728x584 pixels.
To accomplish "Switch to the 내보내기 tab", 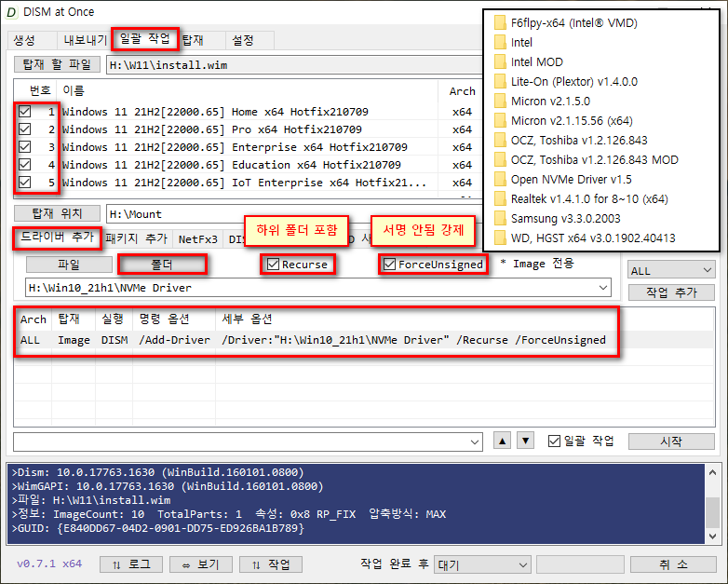I will [85, 40].
